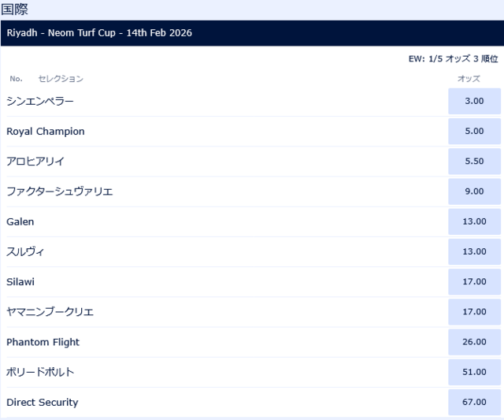Choose the 9.00 odds for ファクターシュヴァリエ
Viewport: 504px width, 420px height.
pos(474,191)
